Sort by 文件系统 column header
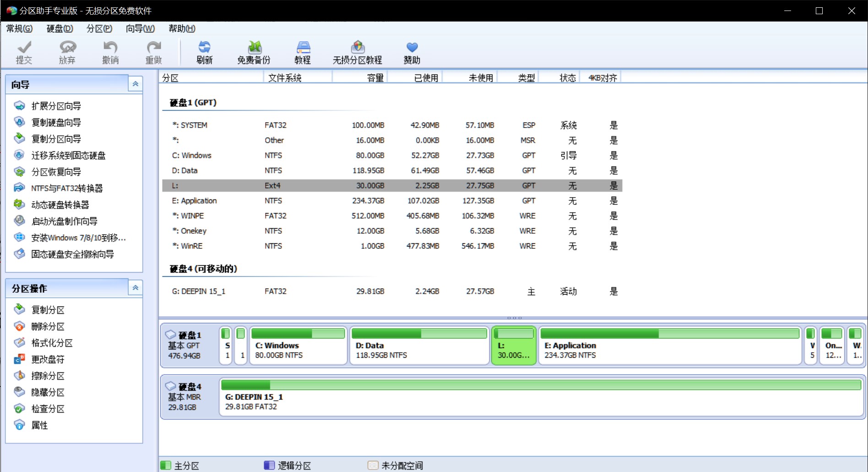This screenshot has width=868, height=472. (x=298, y=78)
